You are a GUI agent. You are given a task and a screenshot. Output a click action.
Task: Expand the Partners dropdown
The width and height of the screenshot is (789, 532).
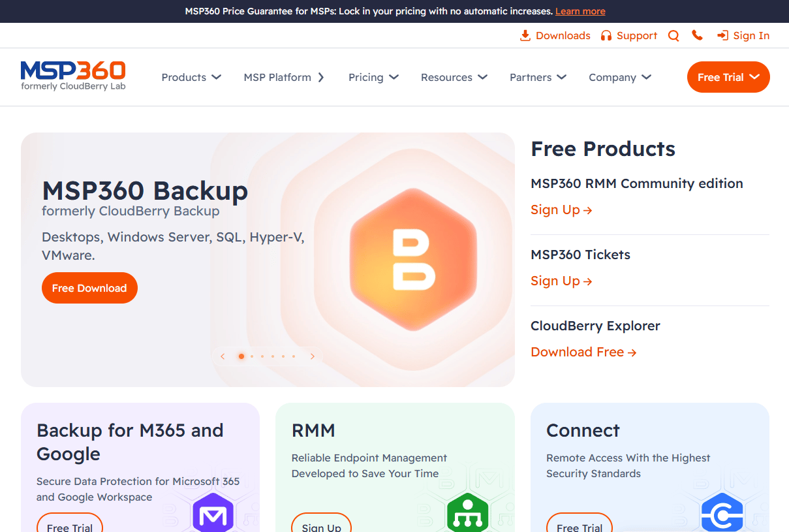pos(538,77)
